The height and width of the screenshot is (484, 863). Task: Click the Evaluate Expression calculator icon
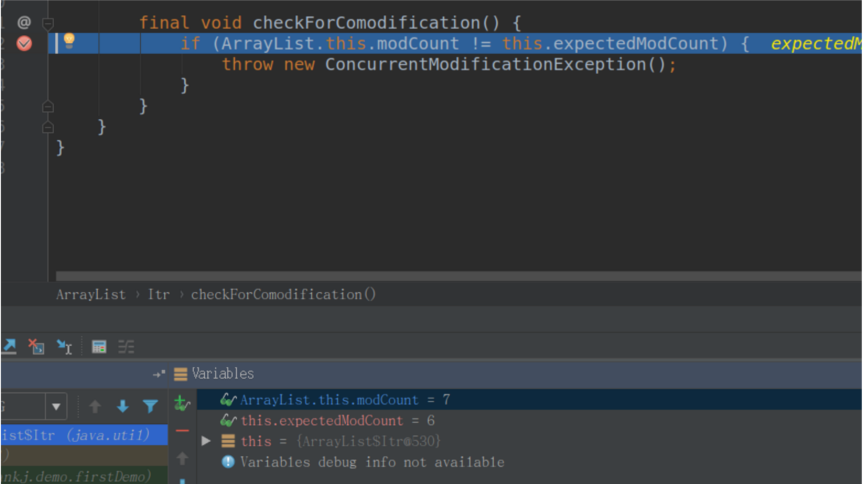tap(99, 347)
